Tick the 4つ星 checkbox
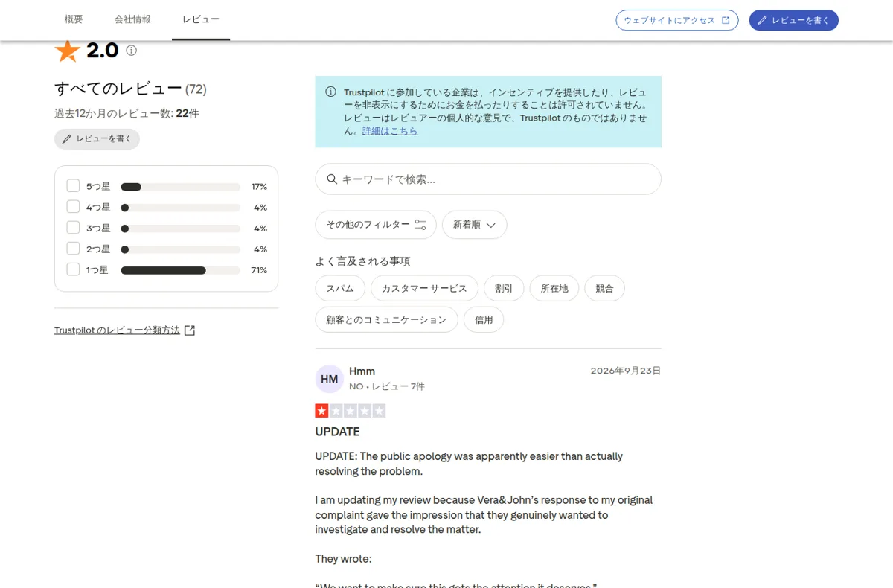 point(73,206)
